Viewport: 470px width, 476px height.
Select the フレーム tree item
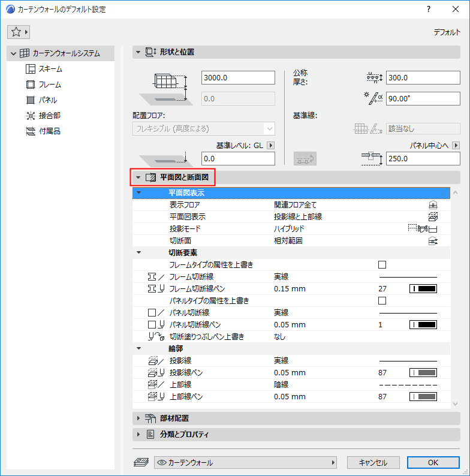[x=43, y=85]
